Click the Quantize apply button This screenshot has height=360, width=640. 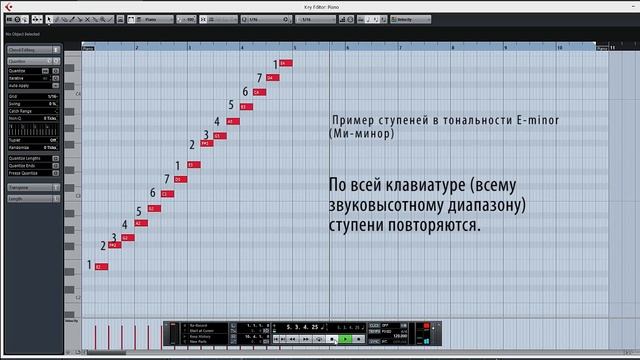(x=56, y=71)
